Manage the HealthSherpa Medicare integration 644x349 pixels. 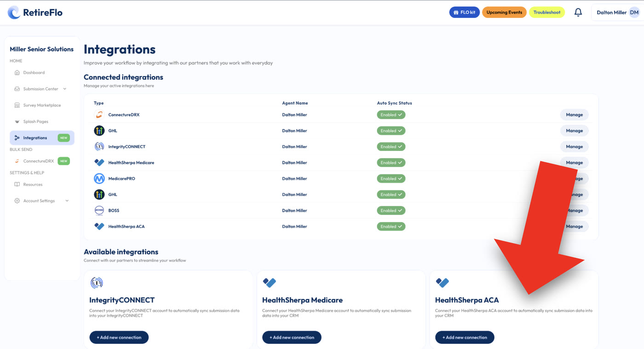(x=574, y=163)
